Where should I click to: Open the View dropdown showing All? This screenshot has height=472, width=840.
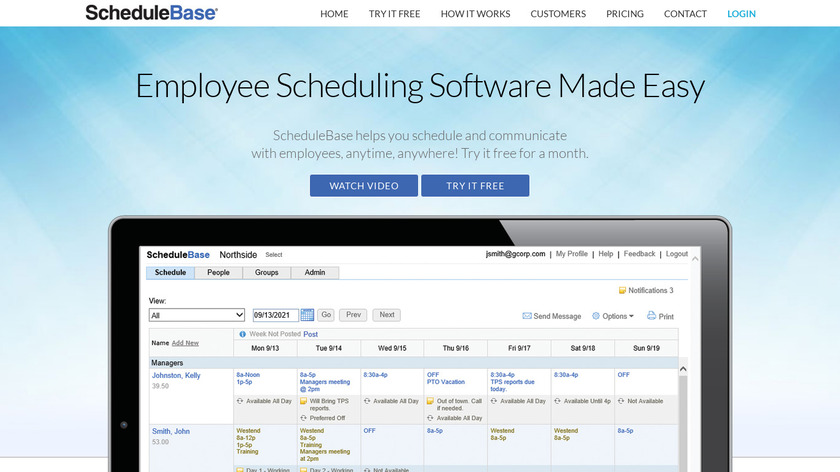[x=197, y=315]
